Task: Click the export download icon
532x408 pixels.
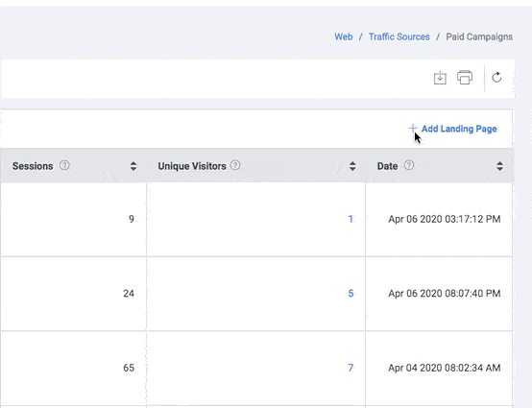Action: pyautogui.click(x=440, y=78)
